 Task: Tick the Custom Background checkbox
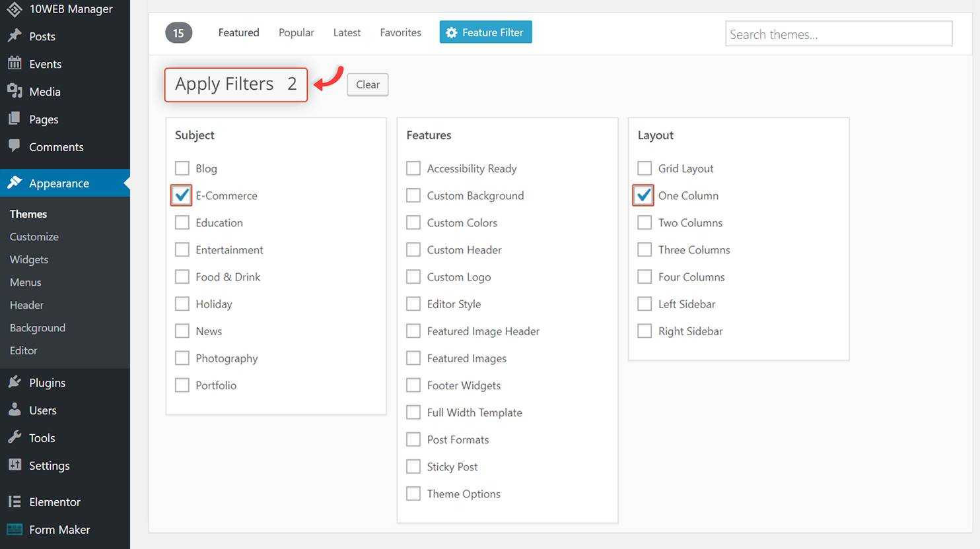[x=413, y=195]
